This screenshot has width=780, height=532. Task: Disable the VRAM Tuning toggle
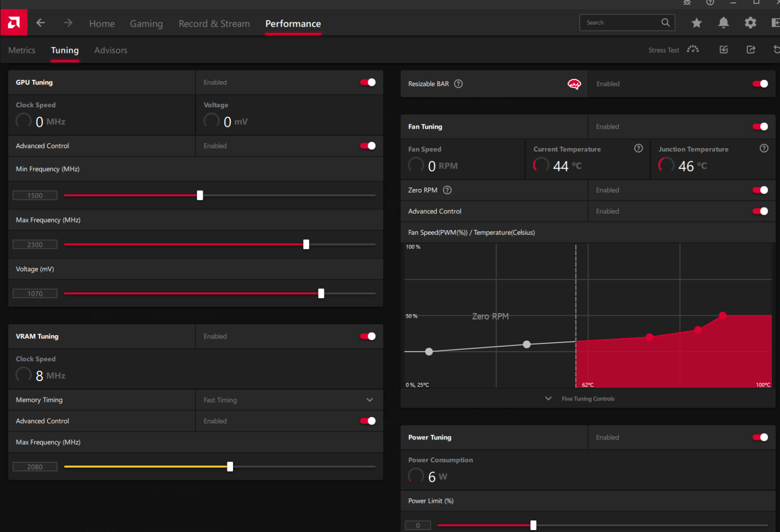tap(368, 336)
